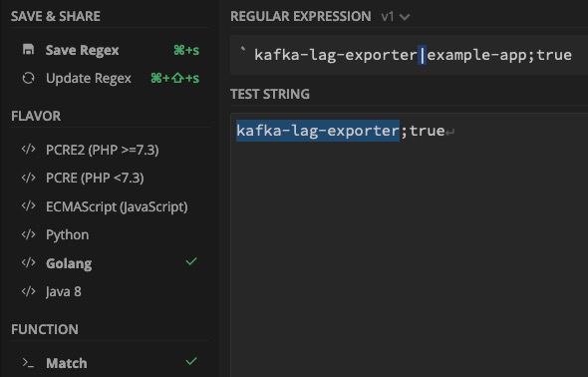Choose Java 8 as regex flavor
The height and width of the screenshot is (377, 588).
pos(109,291)
